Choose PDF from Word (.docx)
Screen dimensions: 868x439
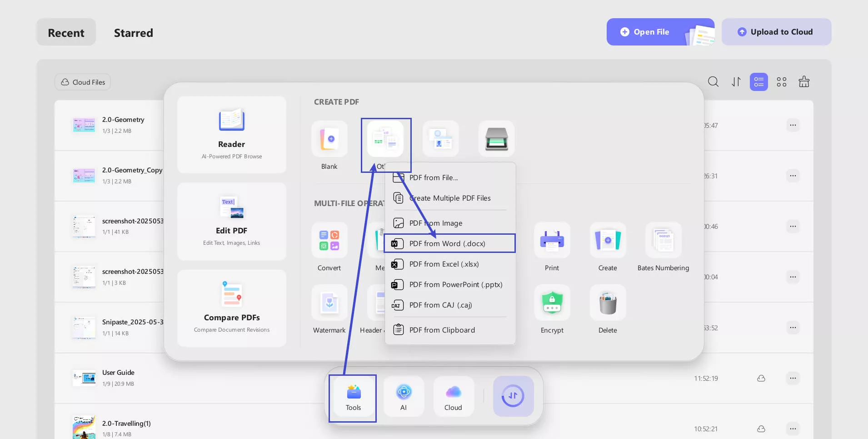click(x=449, y=243)
